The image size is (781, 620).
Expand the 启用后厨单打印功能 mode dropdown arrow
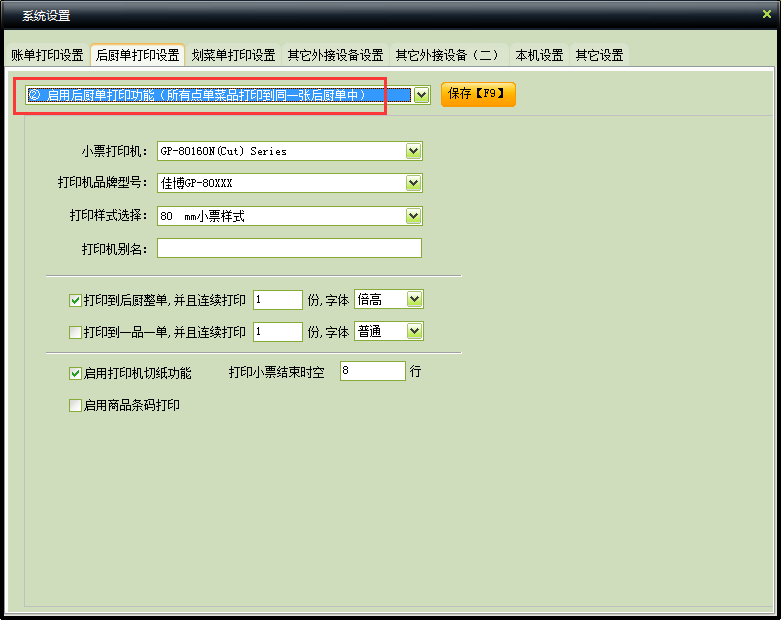coord(422,95)
